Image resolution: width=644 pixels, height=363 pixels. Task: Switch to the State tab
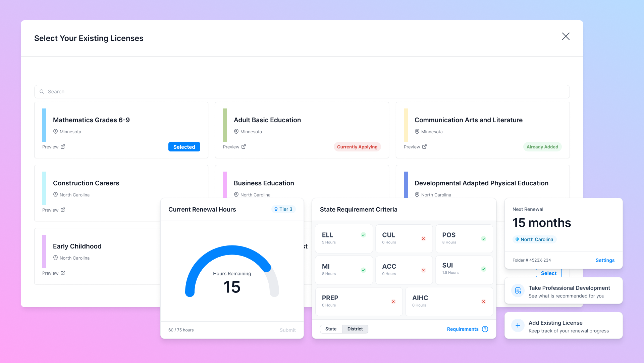pos(331,329)
